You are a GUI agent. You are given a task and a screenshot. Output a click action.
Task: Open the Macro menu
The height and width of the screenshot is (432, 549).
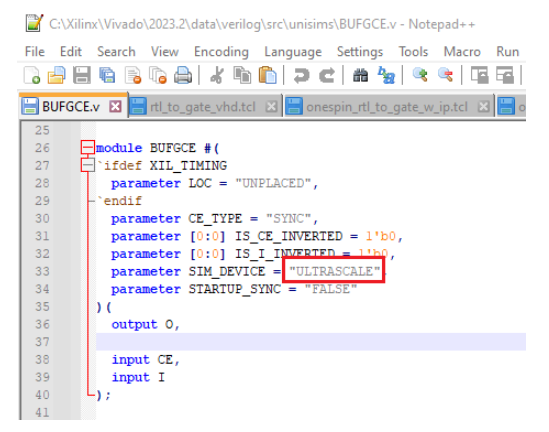462,52
